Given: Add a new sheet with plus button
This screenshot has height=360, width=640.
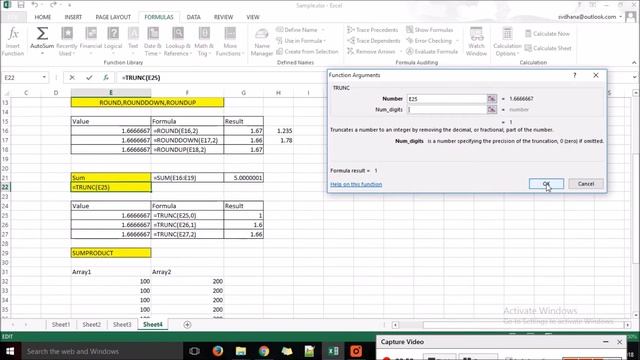Looking at the screenshot, I should coord(187,324).
